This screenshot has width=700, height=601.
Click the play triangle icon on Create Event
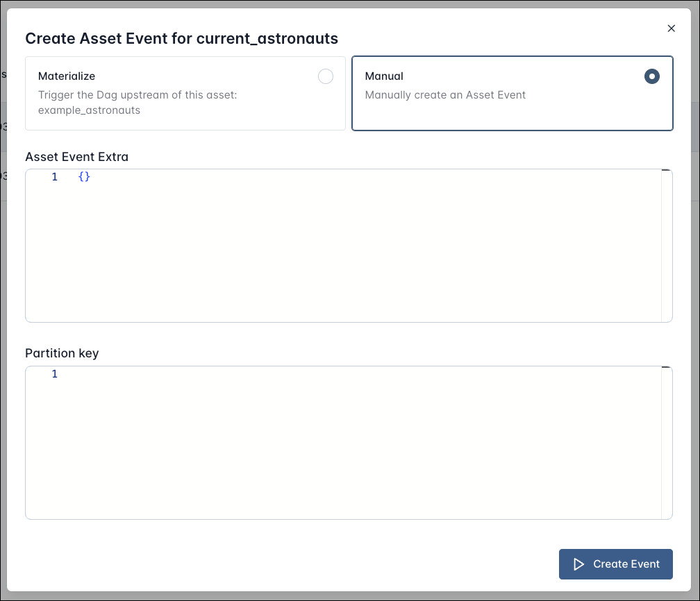(x=578, y=564)
